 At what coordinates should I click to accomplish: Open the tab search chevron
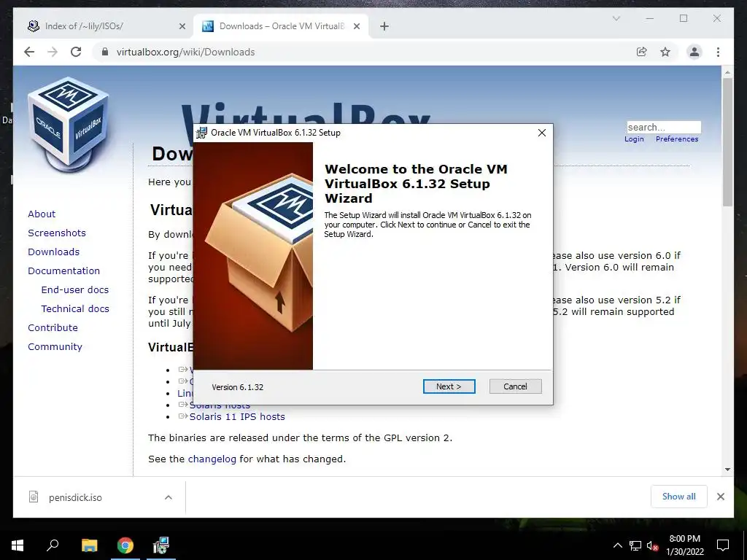tap(616, 18)
